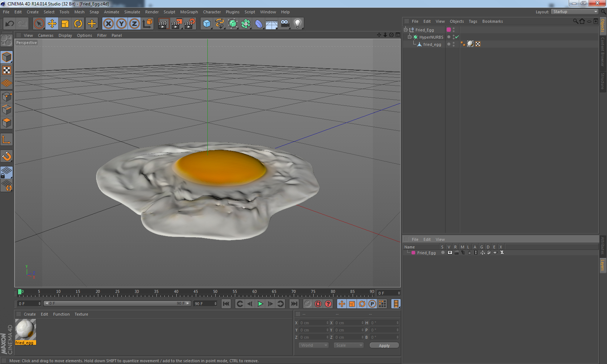The height and width of the screenshot is (364, 607).
Task: Click Record Active Objects button
Action: (308, 304)
